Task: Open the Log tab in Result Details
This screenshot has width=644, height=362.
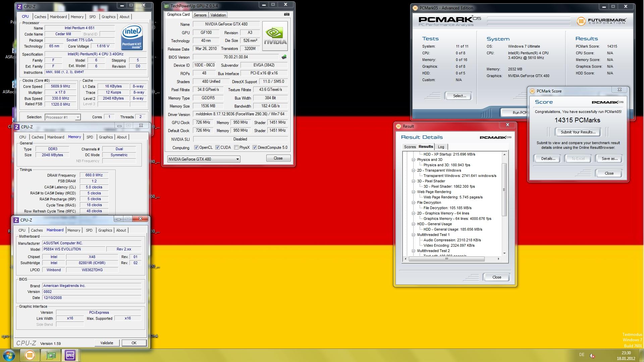Action: (x=441, y=147)
